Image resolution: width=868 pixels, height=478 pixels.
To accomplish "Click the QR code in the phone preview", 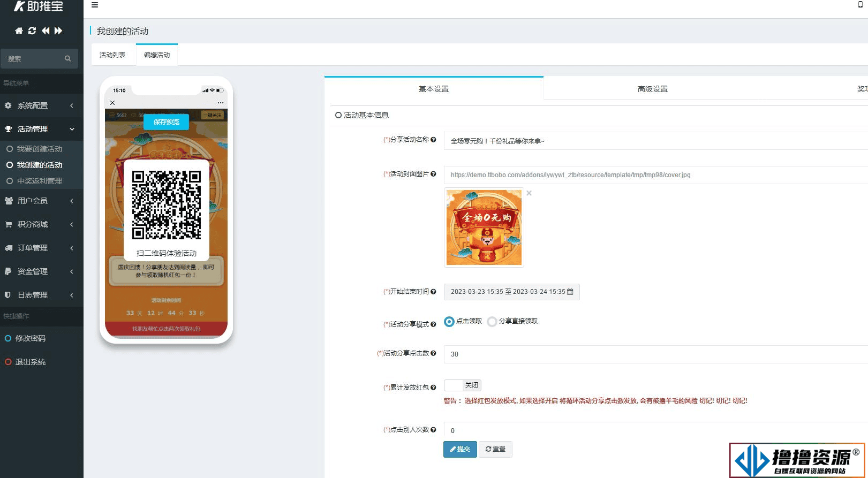I will pyautogui.click(x=167, y=205).
